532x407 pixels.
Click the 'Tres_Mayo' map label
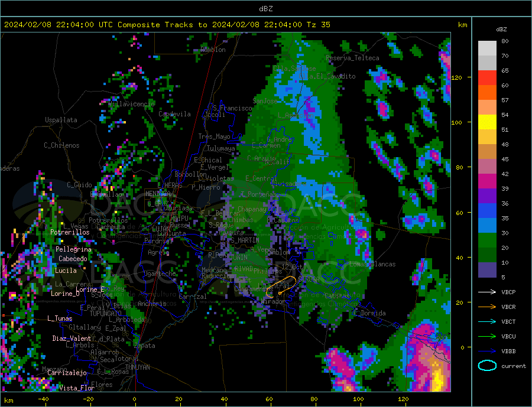214,136
